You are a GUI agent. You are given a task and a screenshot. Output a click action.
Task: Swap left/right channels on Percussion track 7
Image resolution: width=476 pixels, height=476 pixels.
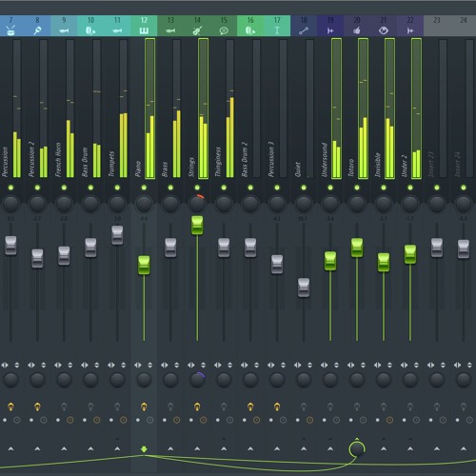pyautogui.click(x=5, y=365)
